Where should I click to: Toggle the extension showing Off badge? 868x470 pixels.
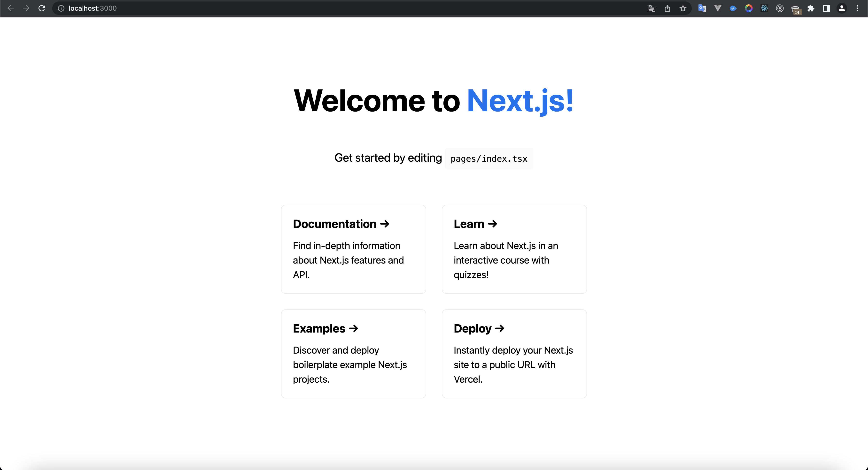tap(796, 9)
